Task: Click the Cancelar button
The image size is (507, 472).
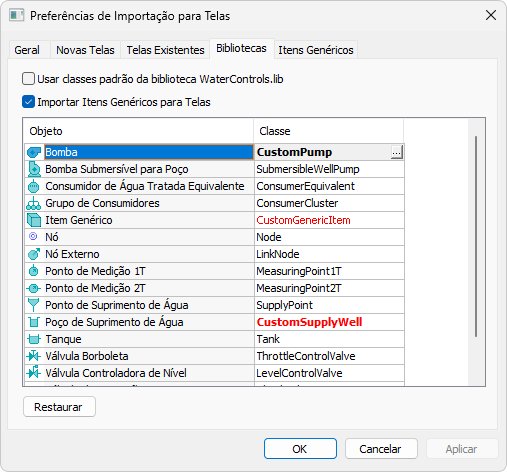Action: click(381, 449)
